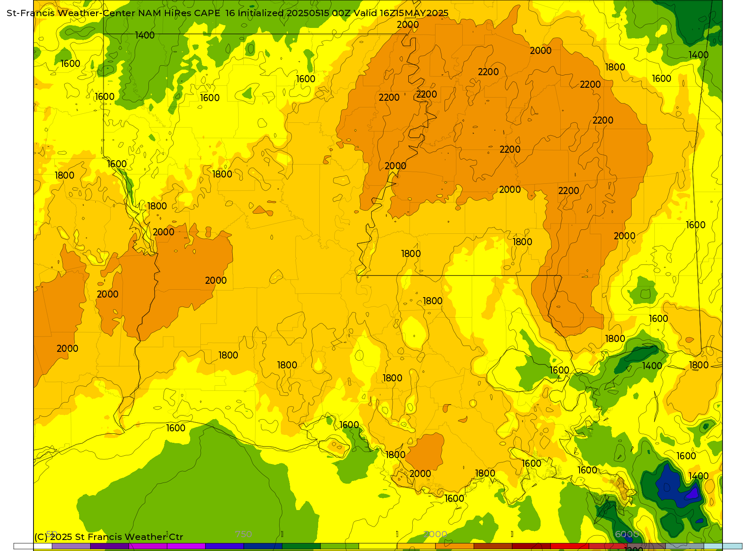Image resolution: width=756 pixels, height=551 pixels.
Task: Select the navy blue swatch in the color bar
Action: click(x=263, y=546)
